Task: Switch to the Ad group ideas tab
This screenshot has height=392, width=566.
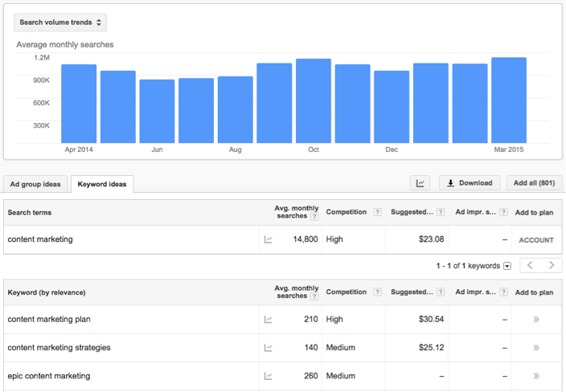Action: click(35, 184)
